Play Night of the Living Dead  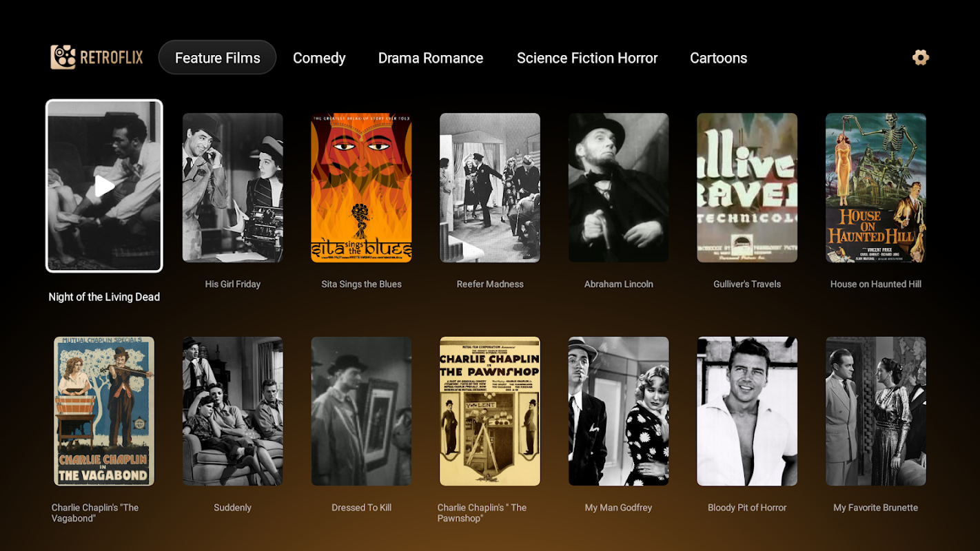point(104,186)
